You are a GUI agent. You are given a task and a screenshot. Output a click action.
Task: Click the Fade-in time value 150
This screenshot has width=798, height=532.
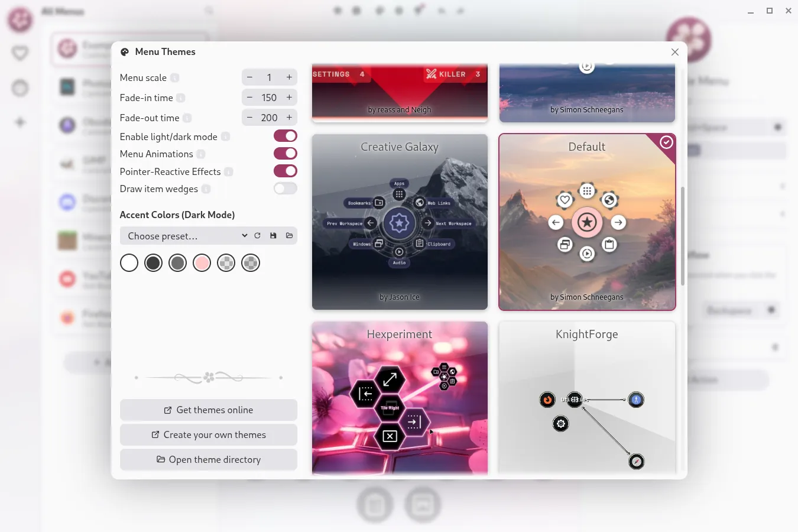click(x=269, y=98)
